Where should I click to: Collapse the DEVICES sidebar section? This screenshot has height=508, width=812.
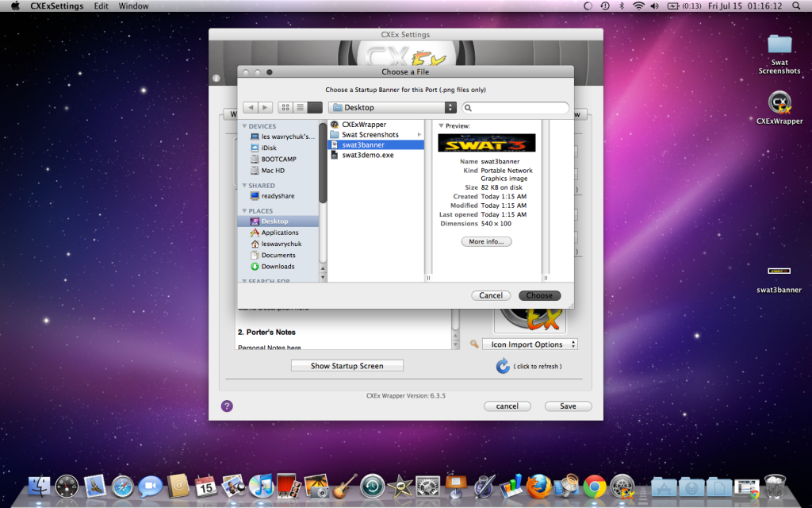click(244, 126)
